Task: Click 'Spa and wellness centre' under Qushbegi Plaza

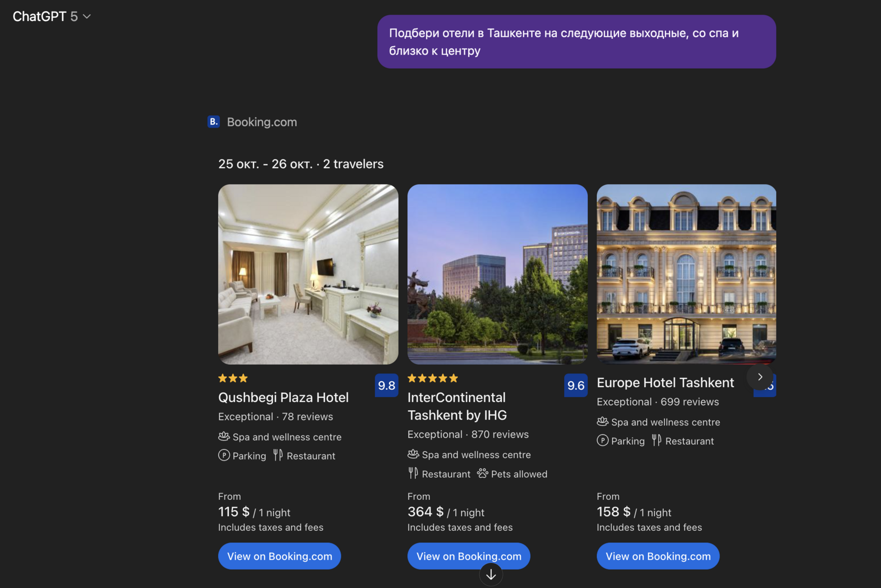Action: [x=287, y=437]
